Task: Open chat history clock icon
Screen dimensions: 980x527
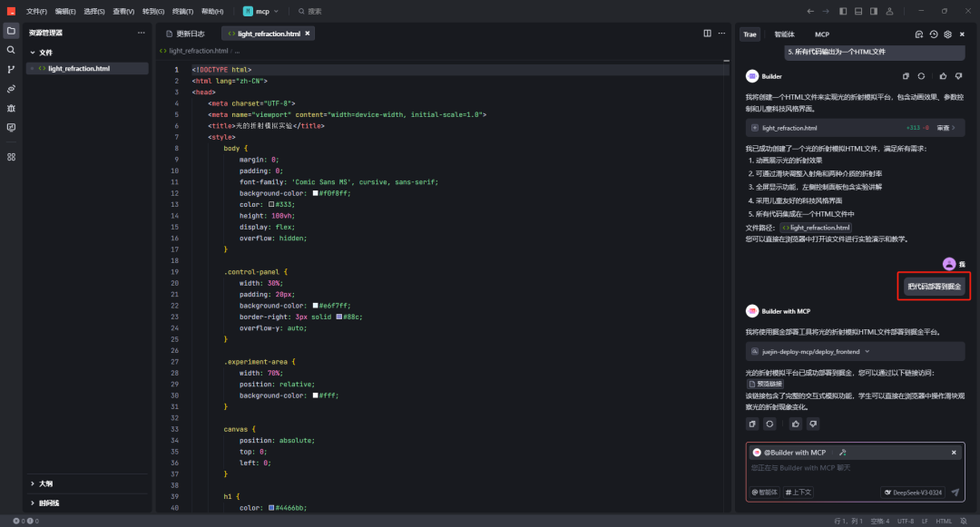Action: (933, 34)
